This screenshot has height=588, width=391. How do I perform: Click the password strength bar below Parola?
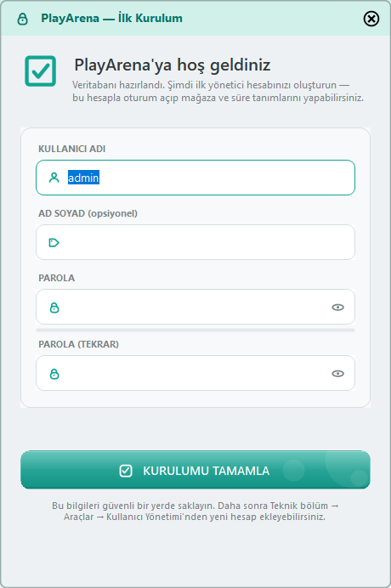[x=195, y=330]
